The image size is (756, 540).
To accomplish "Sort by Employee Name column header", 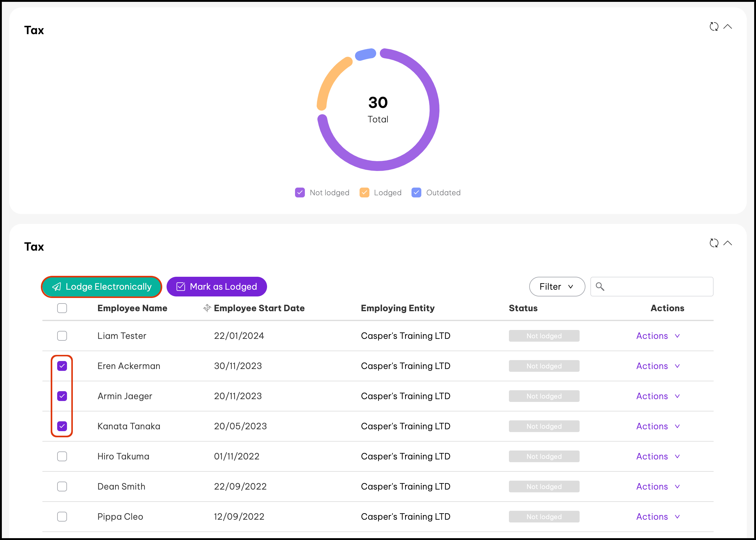I will point(132,308).
